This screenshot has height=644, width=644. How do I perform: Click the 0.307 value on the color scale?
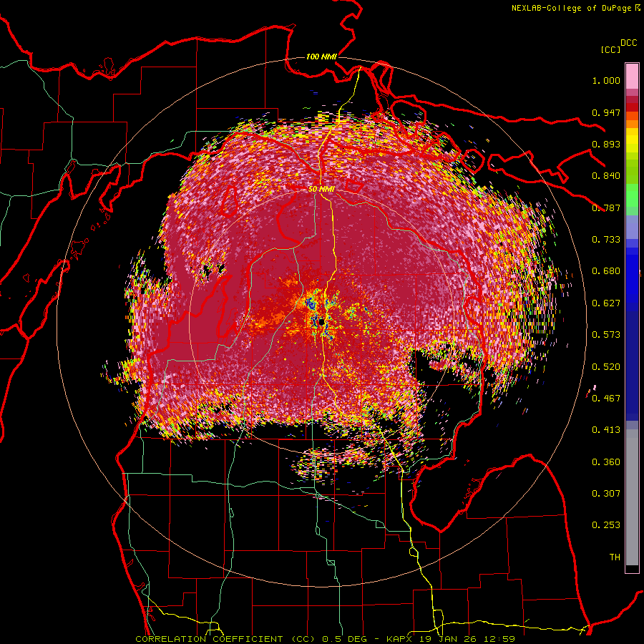pos(606,494)
